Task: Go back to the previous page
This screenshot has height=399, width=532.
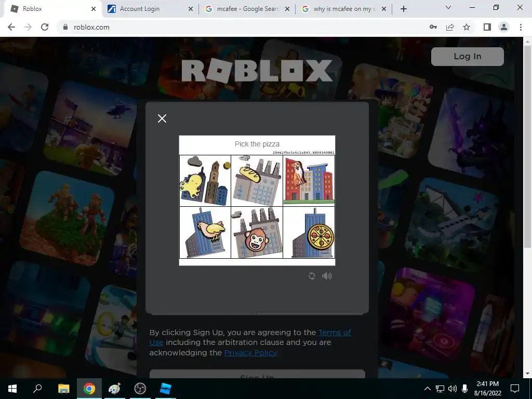Action: 11,27
